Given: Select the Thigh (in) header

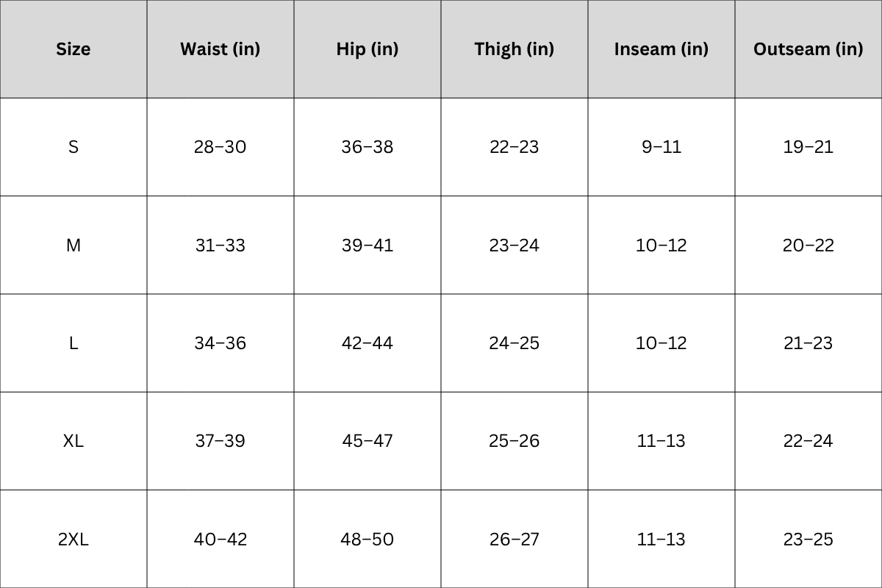Looking at the screenshot, I should click(514, 49).
